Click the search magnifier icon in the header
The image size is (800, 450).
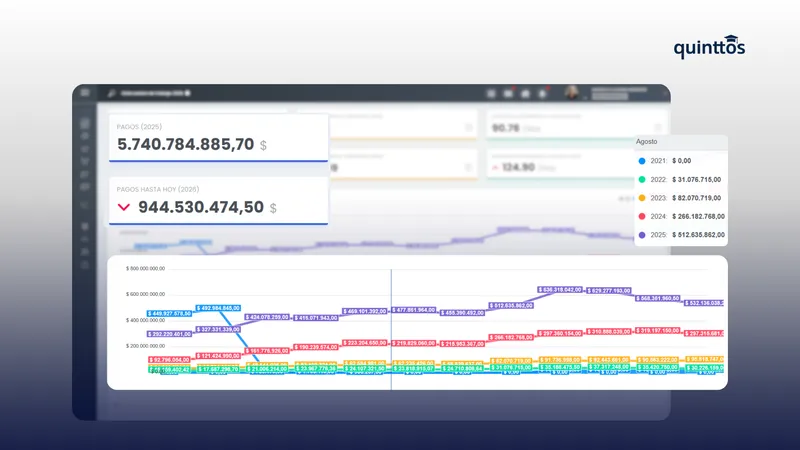click(x=112, y=93)
